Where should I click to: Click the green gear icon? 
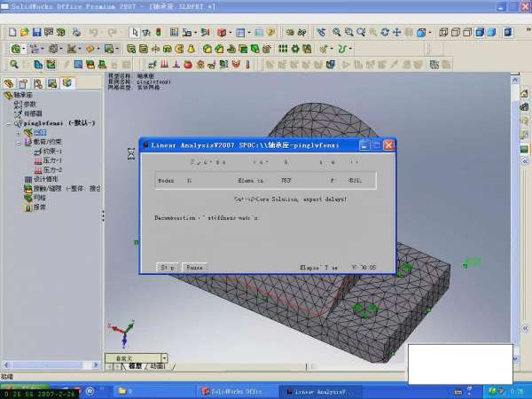click(295, 49)
